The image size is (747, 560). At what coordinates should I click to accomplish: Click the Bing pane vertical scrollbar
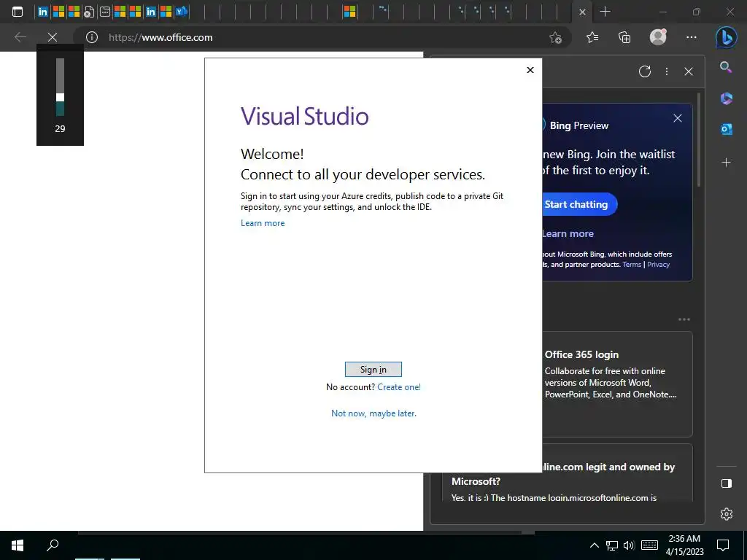pos(699,139)
